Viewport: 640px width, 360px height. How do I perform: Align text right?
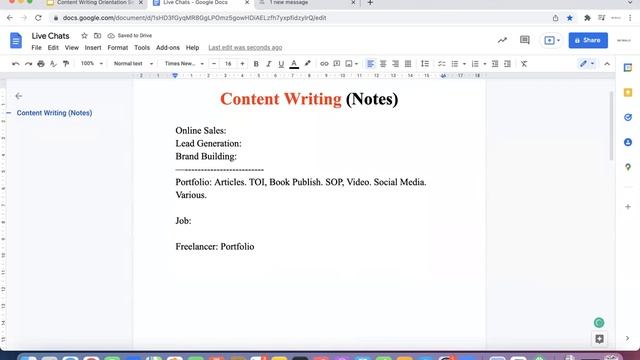(x=395, y=64)
